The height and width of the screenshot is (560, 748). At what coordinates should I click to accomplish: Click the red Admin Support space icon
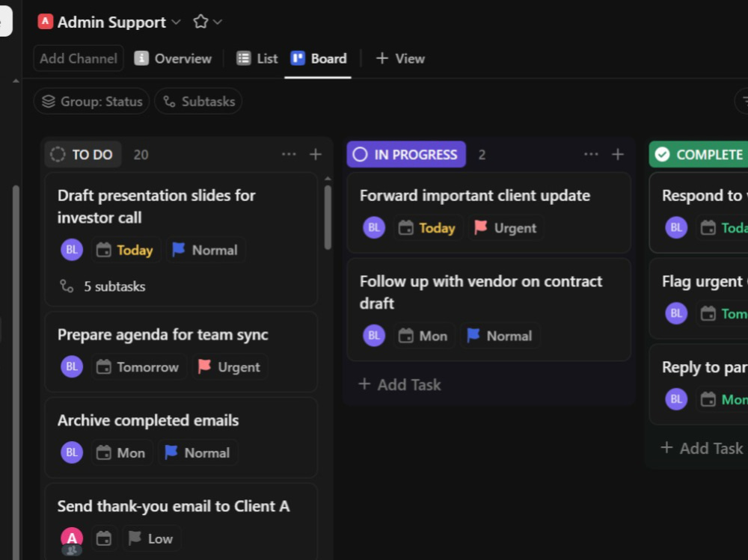46,22
